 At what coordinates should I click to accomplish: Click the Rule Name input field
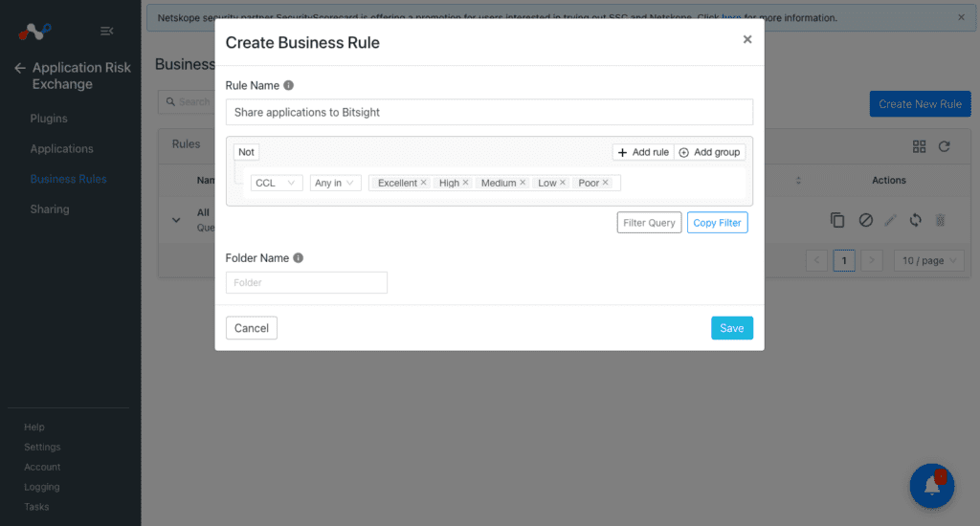489,113
